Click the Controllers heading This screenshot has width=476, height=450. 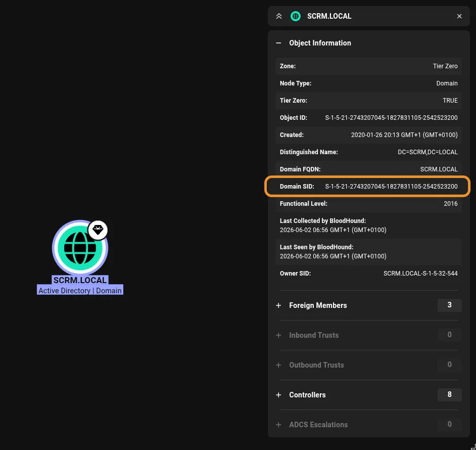(x=307, y=395)
